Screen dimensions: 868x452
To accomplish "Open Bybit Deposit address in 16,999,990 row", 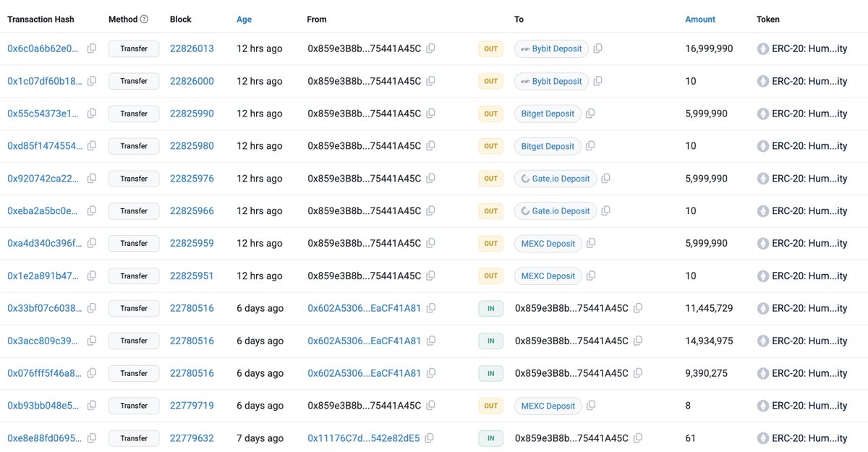I will pyautogui.click(x=551, y=49).
